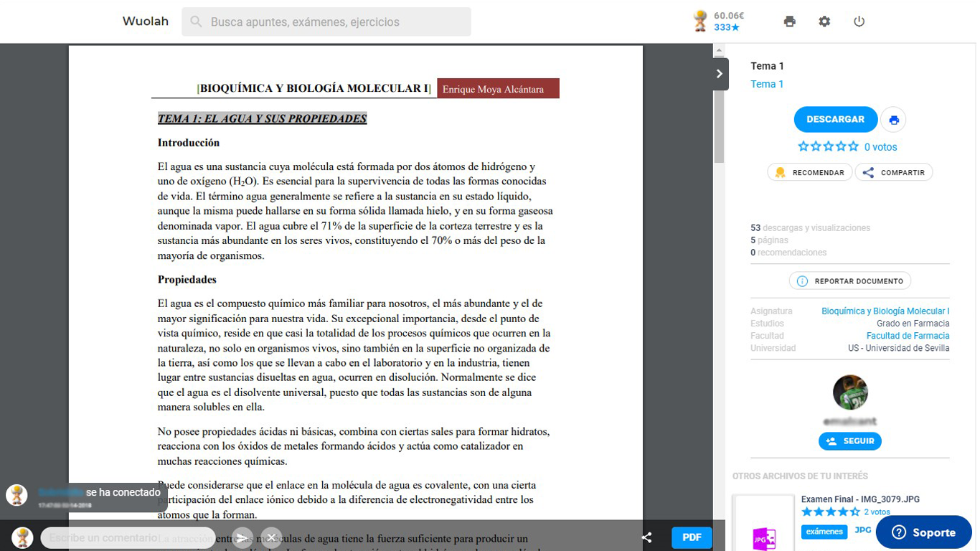Image resolution: width=980 pixels, height=551 pixels.
Task: Rate the document with the third star
Action: 829,146
